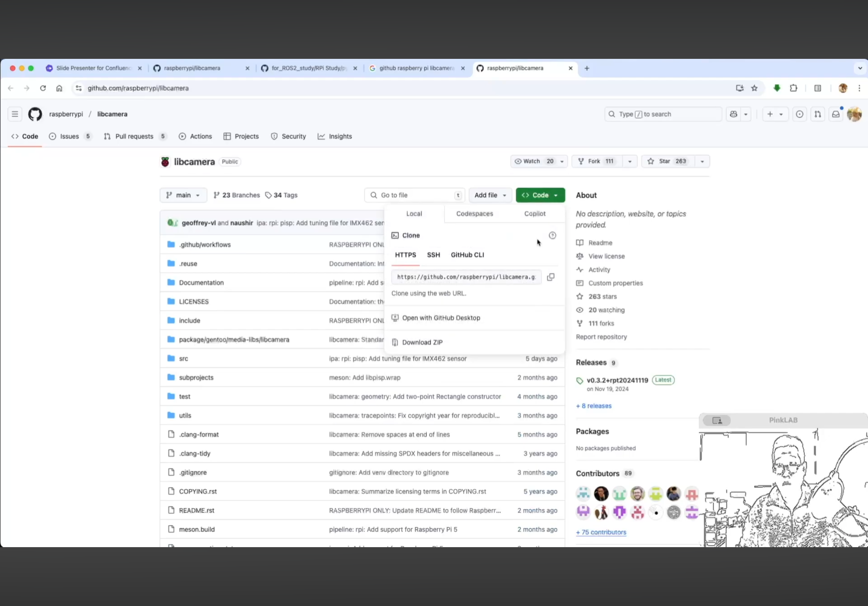Bookmark this page with the star icon
This screenshot has width=868, height=606.
point(754,88)
